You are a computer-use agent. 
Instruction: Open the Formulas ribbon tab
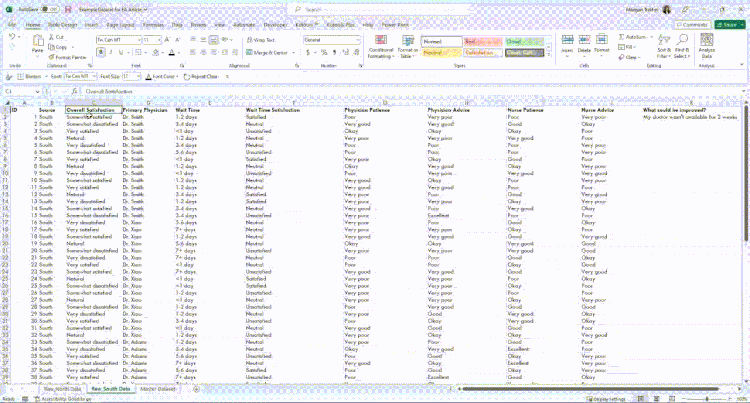[153, 24]
